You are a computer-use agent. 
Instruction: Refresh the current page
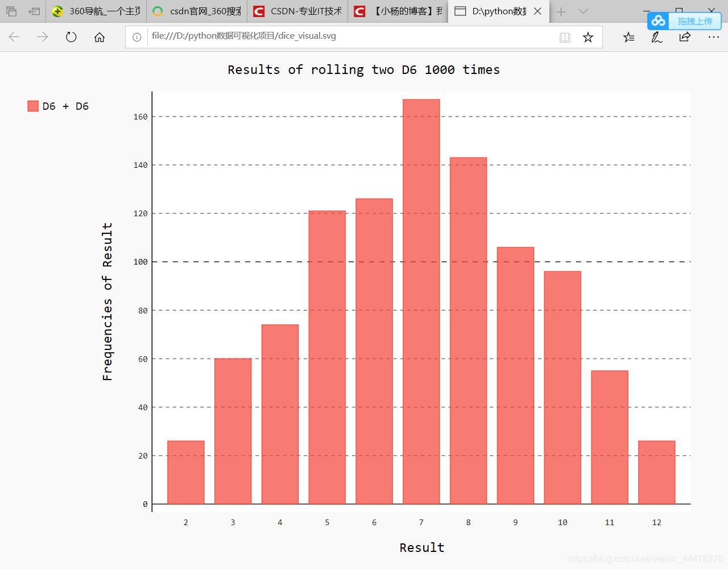(71, 37)
